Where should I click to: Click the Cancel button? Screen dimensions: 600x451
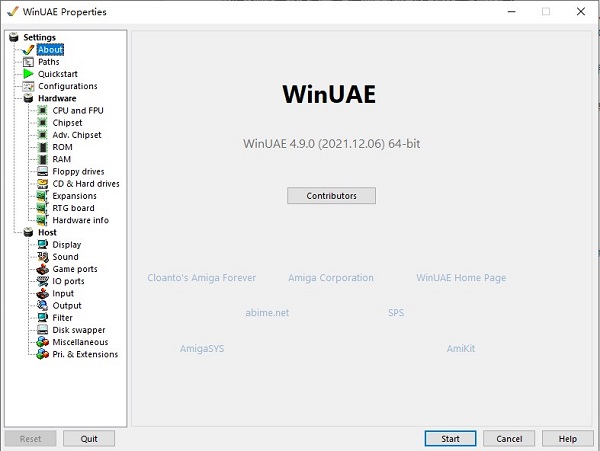pyautogui.click(x=509, y=439)
